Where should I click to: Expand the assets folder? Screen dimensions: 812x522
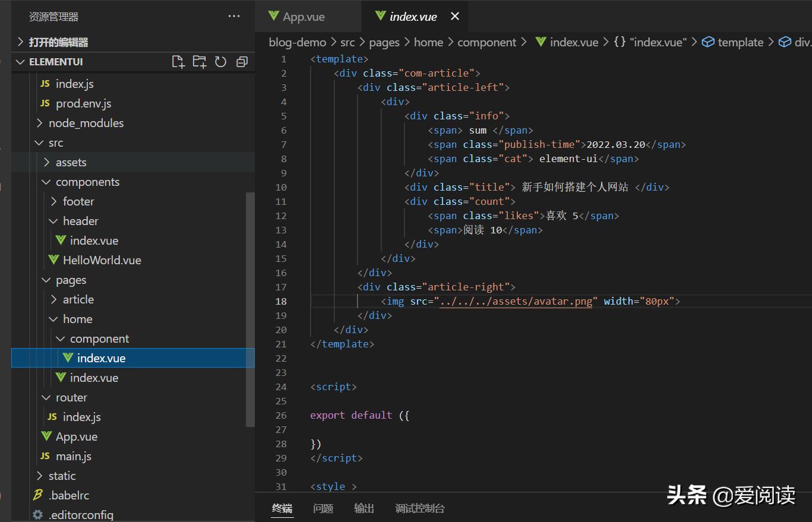click(x=71, y=162)
